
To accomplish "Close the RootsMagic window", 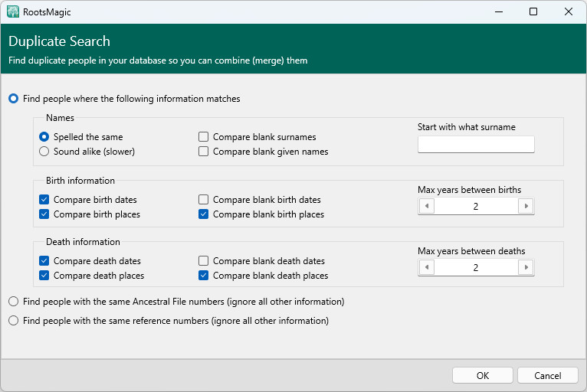I will (x=569, y=12).
